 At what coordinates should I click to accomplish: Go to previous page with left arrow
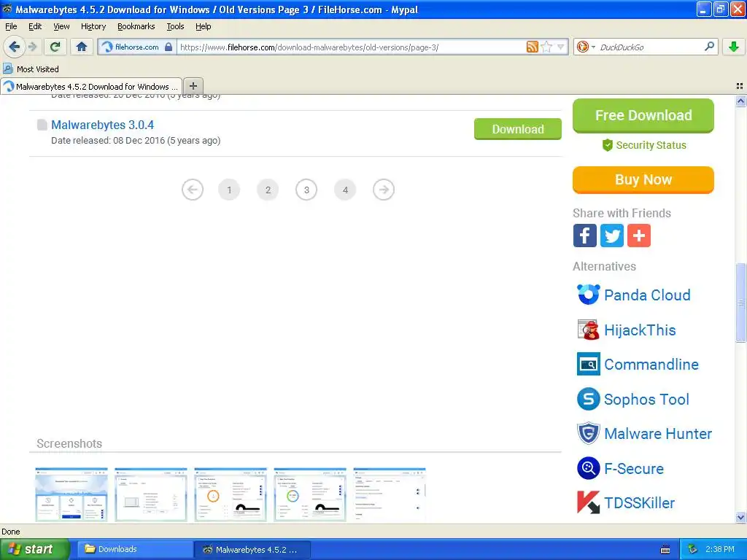[x=193, y=190]
